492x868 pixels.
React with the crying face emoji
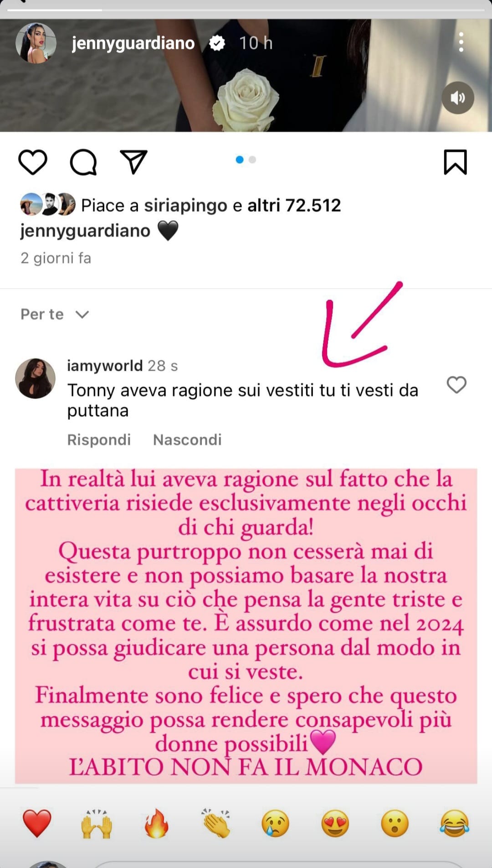coord(276,823)
